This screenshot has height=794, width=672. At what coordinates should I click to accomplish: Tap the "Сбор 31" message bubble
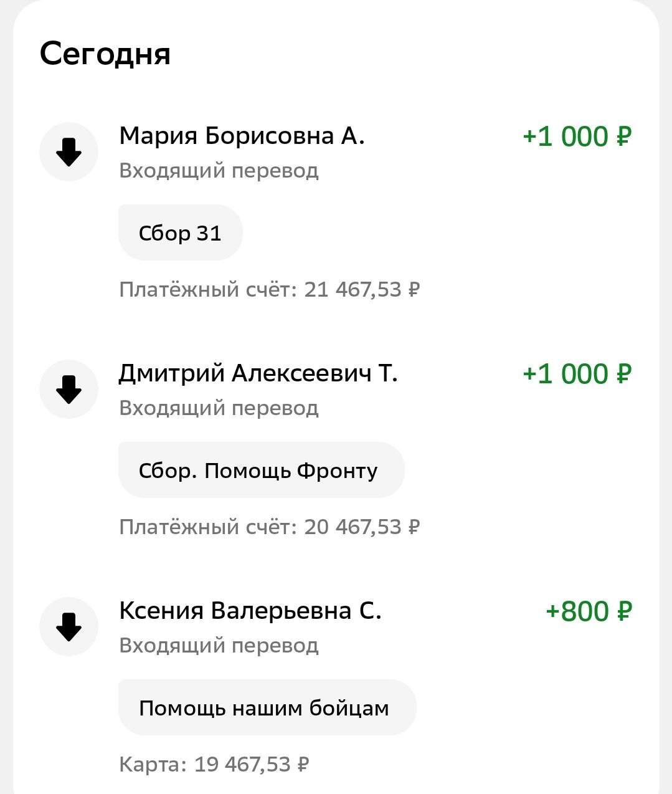180,233
